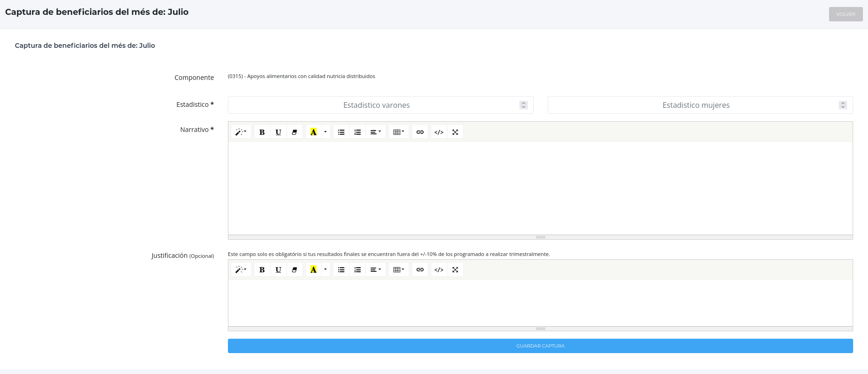Toggle underline in Justificación editor toolbar
Viewport: 868px width, 374px height.
tap(279, 269)
